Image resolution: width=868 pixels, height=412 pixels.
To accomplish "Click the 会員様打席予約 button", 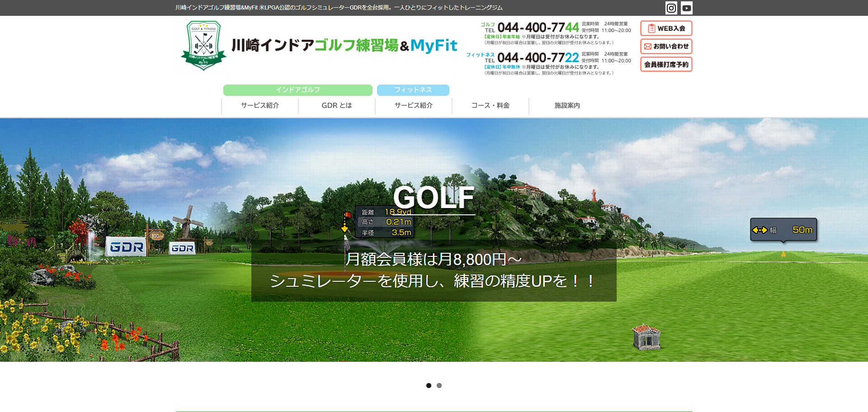I will 666,64.
